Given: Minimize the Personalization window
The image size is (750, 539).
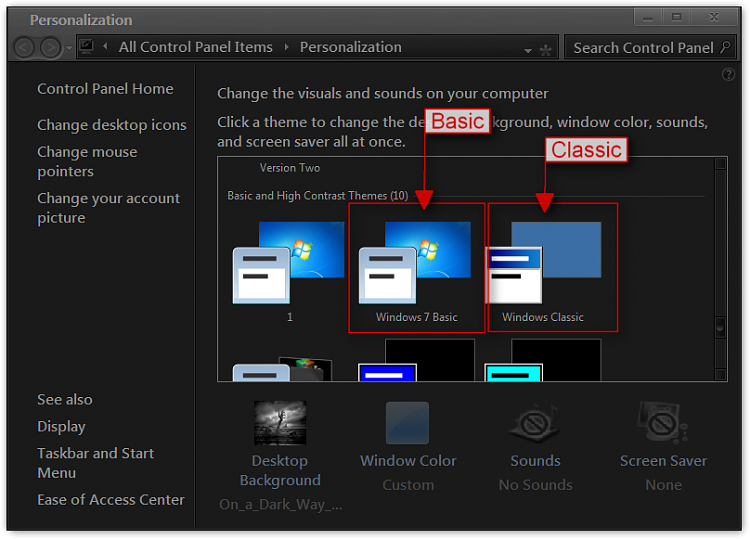Looking at the screenshot, I should pyautogui.click(x=648, y=17).
